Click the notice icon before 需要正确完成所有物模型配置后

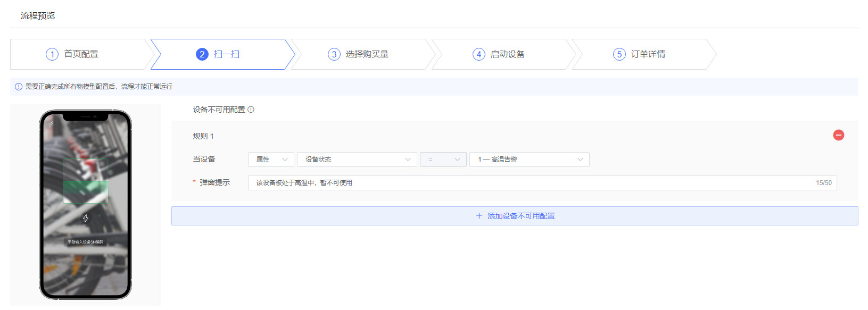[19, 87]
